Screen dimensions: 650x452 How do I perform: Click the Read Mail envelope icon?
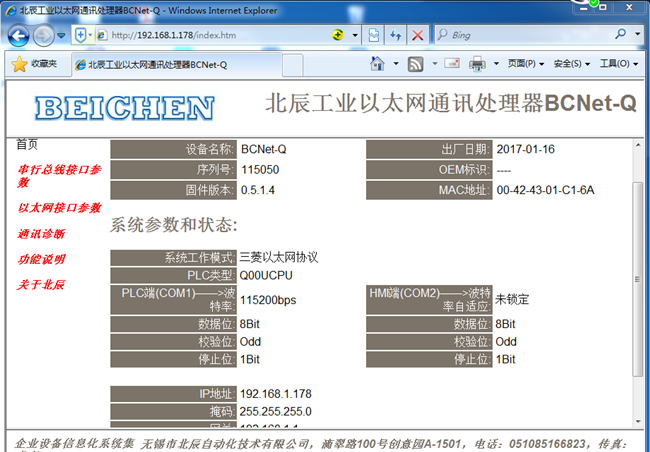point(451,63)
